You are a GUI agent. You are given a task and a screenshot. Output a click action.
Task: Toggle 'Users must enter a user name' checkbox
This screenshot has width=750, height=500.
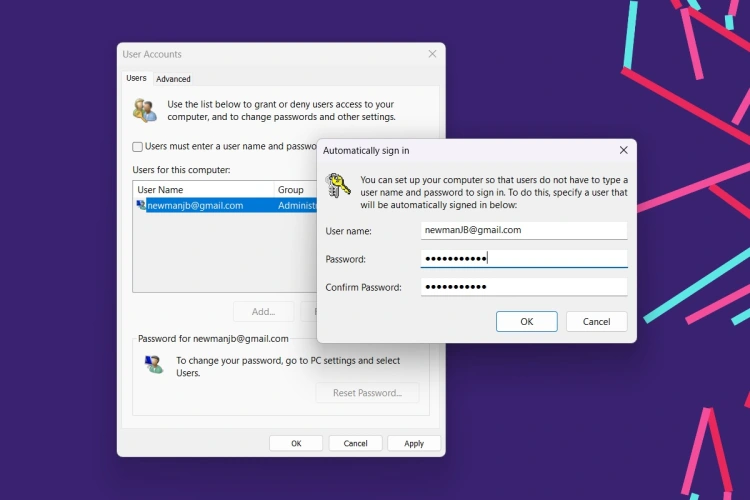coord(138,146)
